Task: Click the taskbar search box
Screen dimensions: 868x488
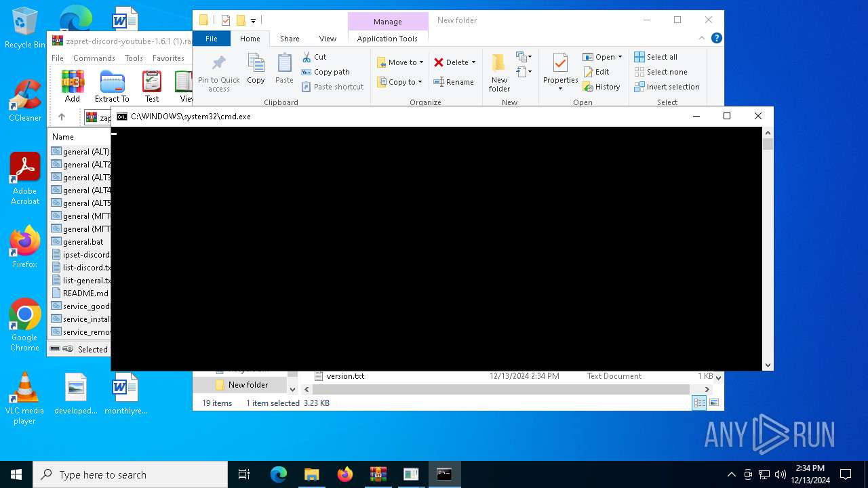Action: tap(130, 474)
